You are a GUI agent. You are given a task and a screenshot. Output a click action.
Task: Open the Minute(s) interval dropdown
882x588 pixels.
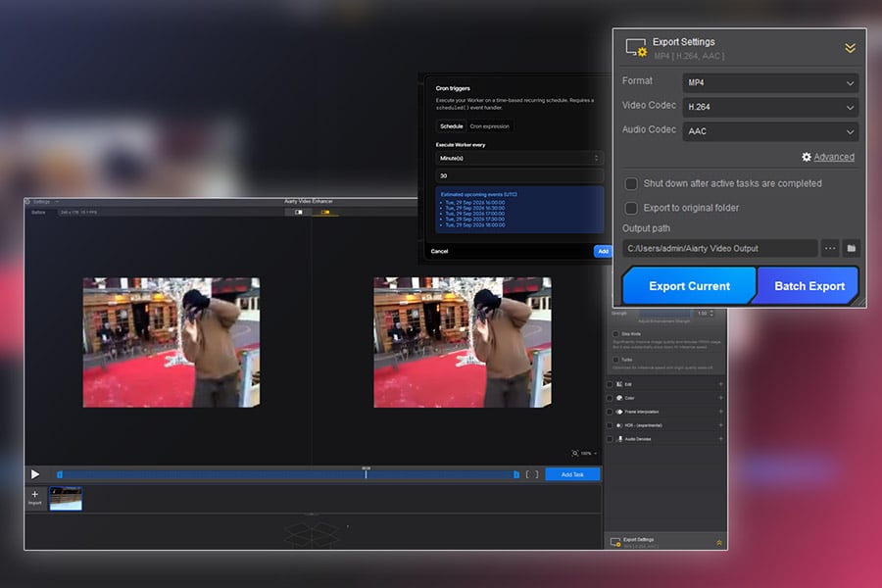(x=519, y=158)
